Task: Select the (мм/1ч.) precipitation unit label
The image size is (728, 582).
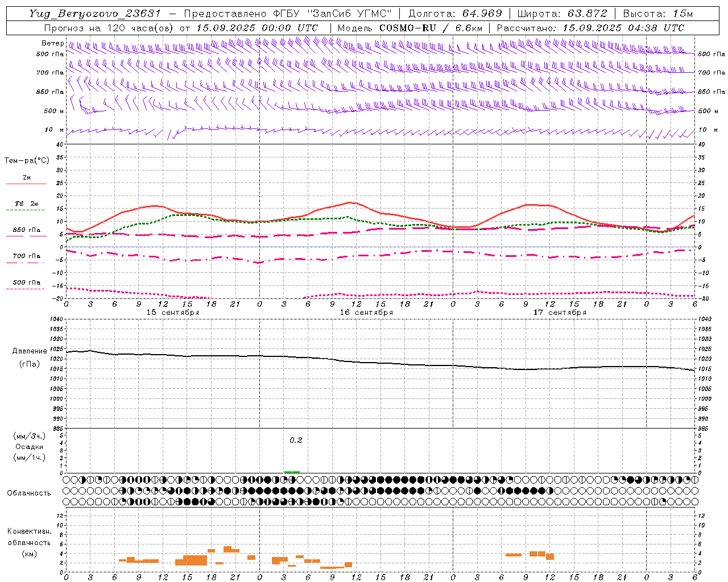Action: [30, 458]
